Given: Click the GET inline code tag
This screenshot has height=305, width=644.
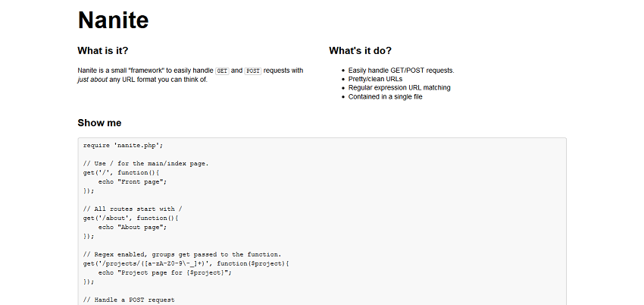Looking at the screenshot, I should point(222,71).
